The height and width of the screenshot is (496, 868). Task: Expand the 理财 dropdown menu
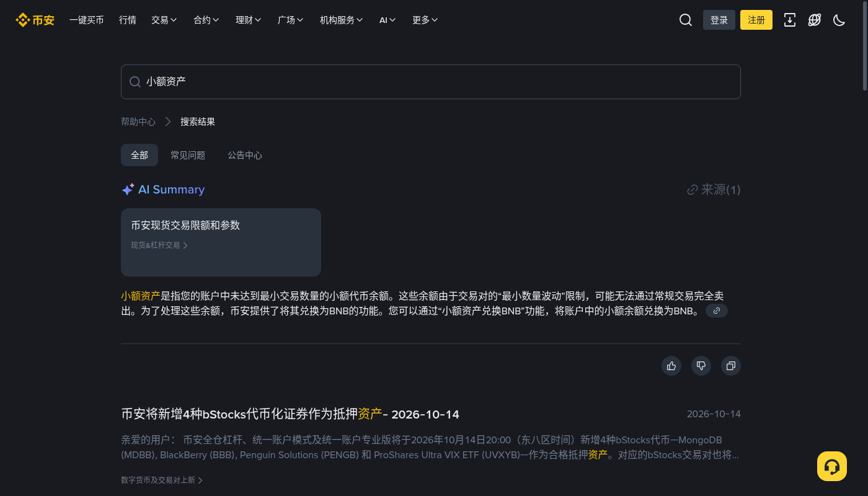[249, 20]
